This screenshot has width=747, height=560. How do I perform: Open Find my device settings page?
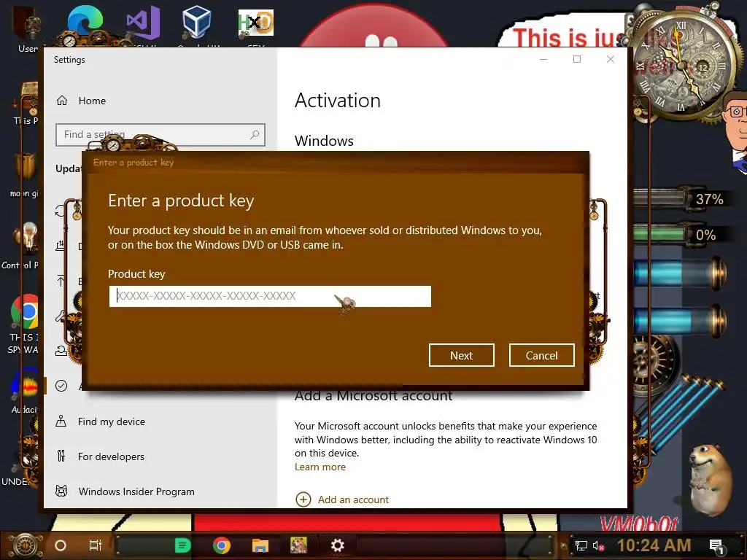point(112,421)
